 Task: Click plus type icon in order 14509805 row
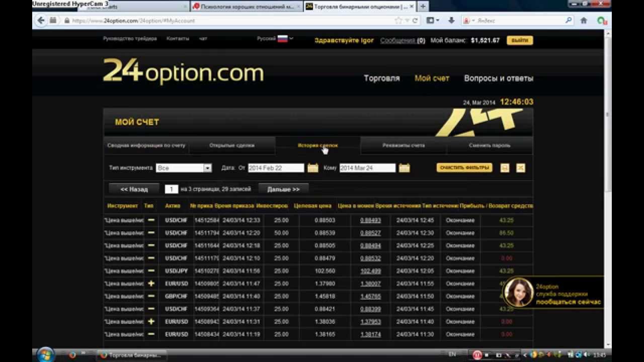[x=151, y=284]
